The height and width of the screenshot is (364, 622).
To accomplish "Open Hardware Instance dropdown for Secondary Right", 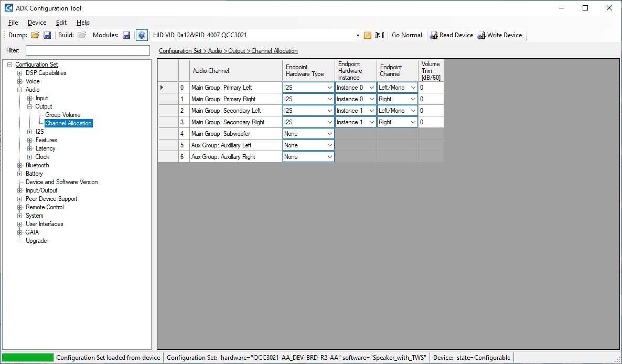I will click(372, 122).
